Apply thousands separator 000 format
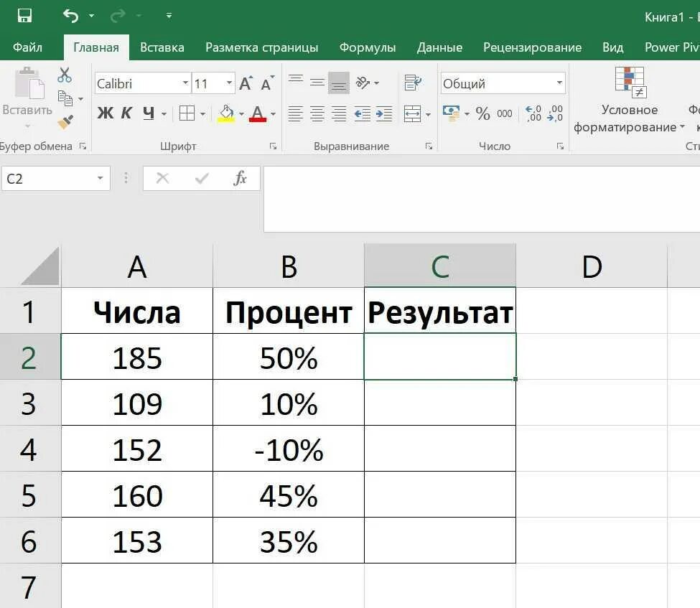Image resolution: width=700 pixels, height=608 pixels. [505, 113]
